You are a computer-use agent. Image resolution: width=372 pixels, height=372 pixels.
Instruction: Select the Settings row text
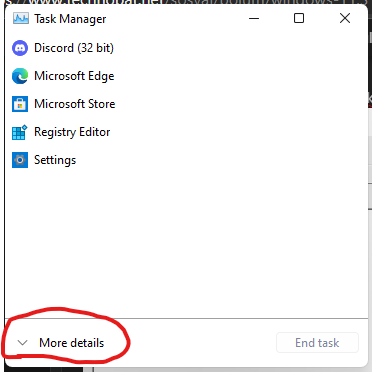pyautogui.click(x=55, y=160)
